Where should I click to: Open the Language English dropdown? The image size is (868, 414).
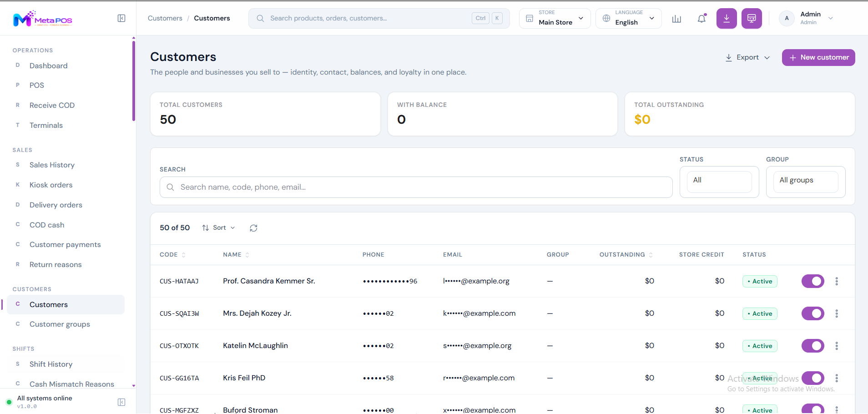pyautogui.click(x=629, y=19)
